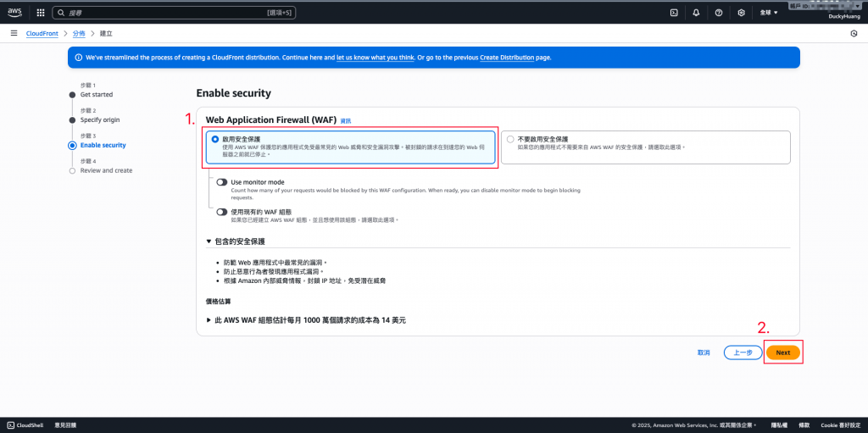Open the WAF 資訊 info link
Image resolution: width=868 pixels, height=433 pixels.
point(346,120)
